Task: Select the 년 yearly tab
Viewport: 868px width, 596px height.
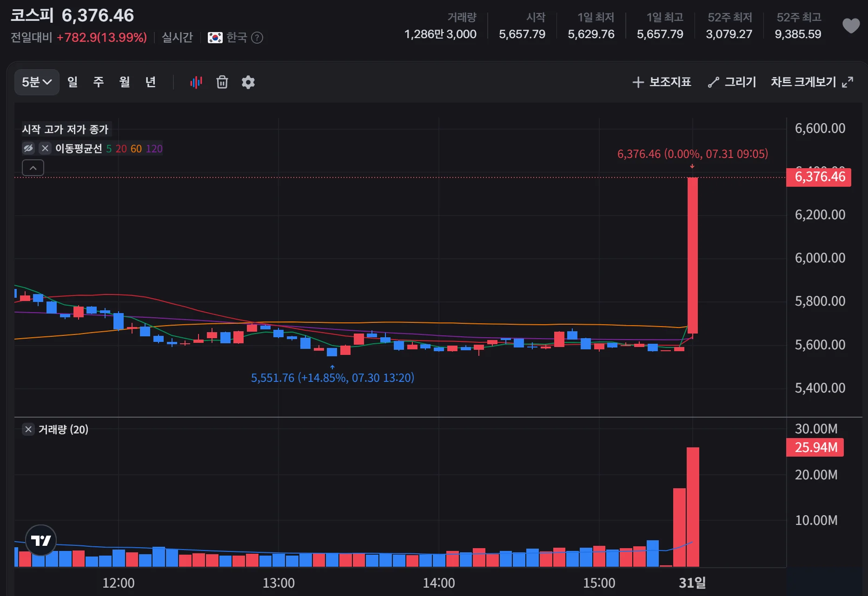Action: pos(151,82)
